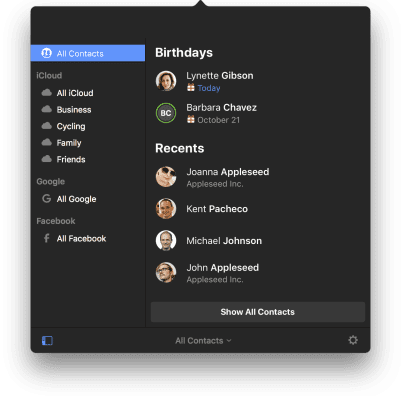Click the Barbara Chavez name
401x400 pixels.
[221, 108]
